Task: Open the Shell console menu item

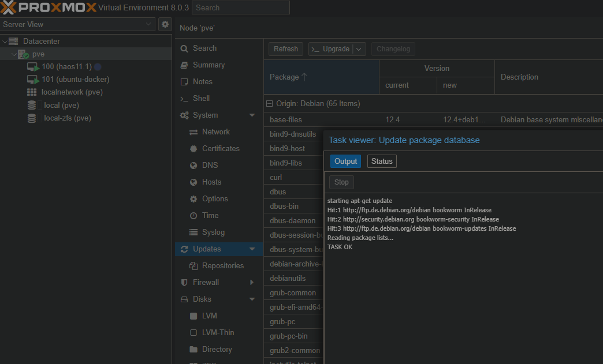Action: click(x=201, y=99)
